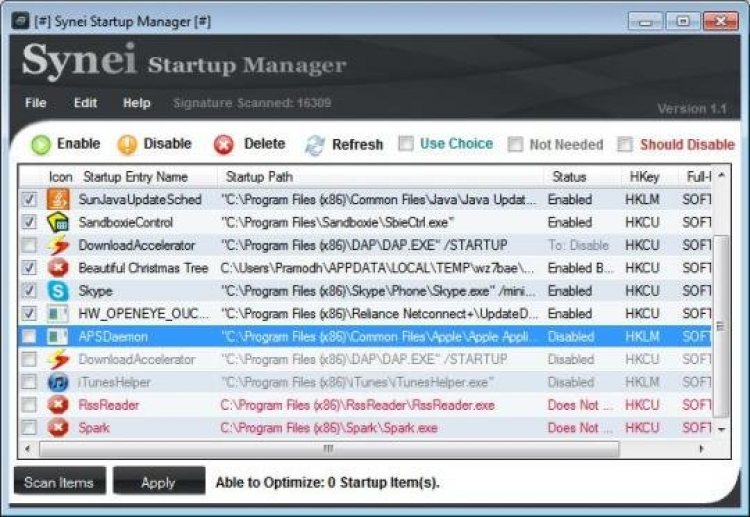The height and width of the screenshot is (517, 750).
Task: Select the RssReader entry name
Action: tap(109, 405)
